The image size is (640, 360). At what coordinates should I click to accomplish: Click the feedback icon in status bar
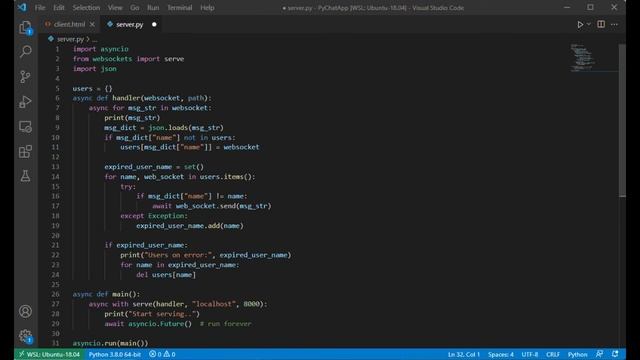599,354
